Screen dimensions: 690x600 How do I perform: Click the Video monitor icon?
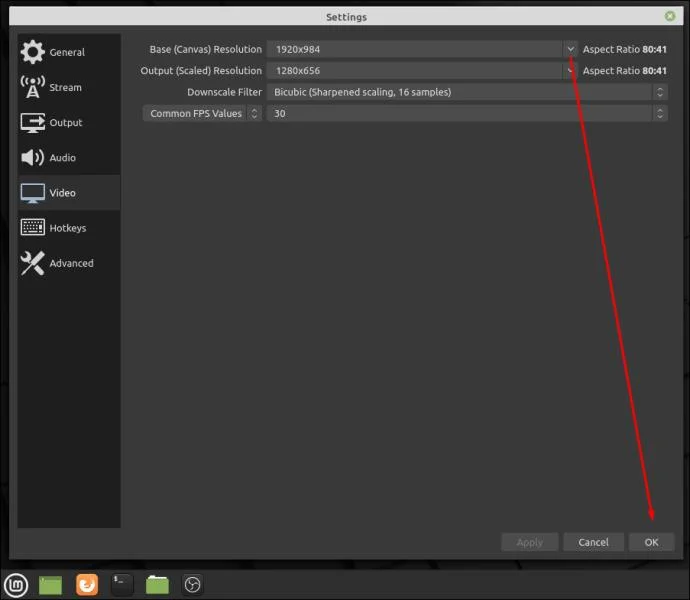[32, 193]
